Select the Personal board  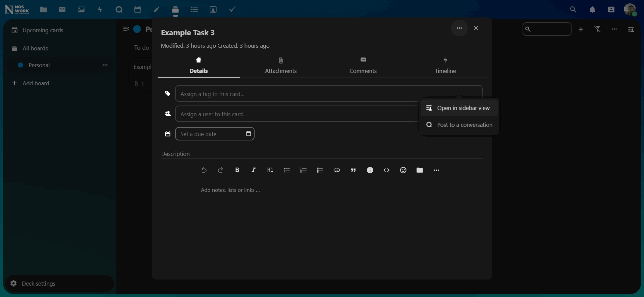39,65
